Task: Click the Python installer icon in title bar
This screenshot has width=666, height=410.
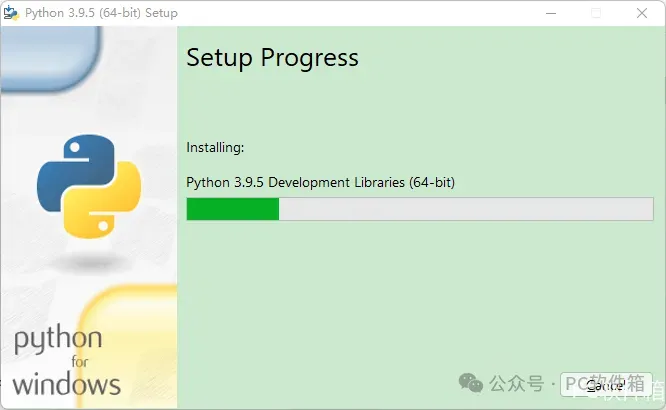Action: point(12,13)
